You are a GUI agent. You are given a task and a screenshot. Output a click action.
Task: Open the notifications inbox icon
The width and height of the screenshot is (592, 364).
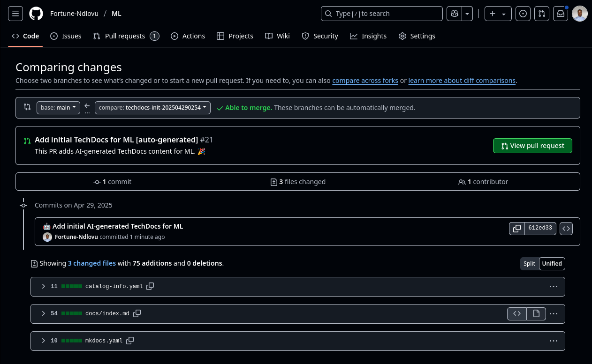(561, 14)
